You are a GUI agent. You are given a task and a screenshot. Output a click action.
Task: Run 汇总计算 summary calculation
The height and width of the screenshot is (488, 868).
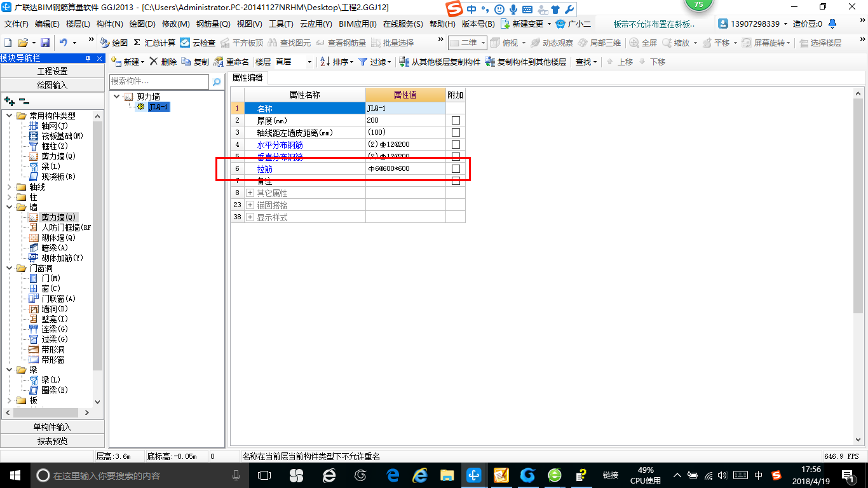click(x=154, y=43)
